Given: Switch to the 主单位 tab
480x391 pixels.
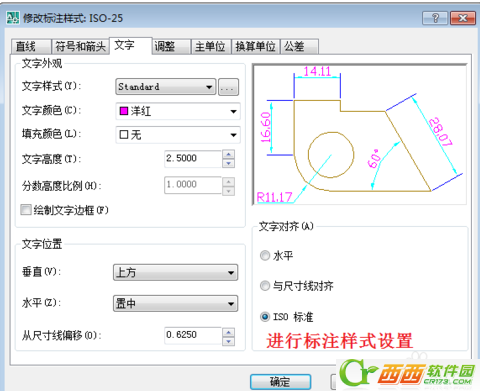Looking at the screenshot, I should click(211, 46).
